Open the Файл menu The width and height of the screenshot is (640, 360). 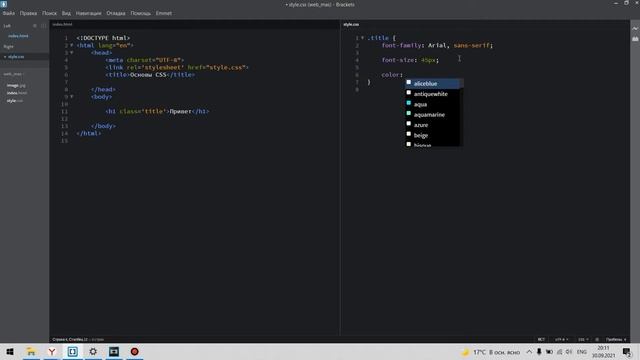(9, 13)
